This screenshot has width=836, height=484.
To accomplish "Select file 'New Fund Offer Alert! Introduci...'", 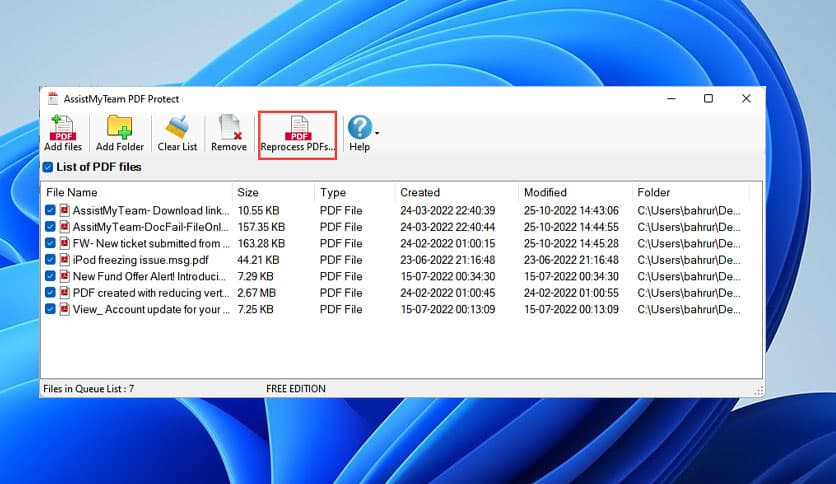I will (x=149, y=277).
